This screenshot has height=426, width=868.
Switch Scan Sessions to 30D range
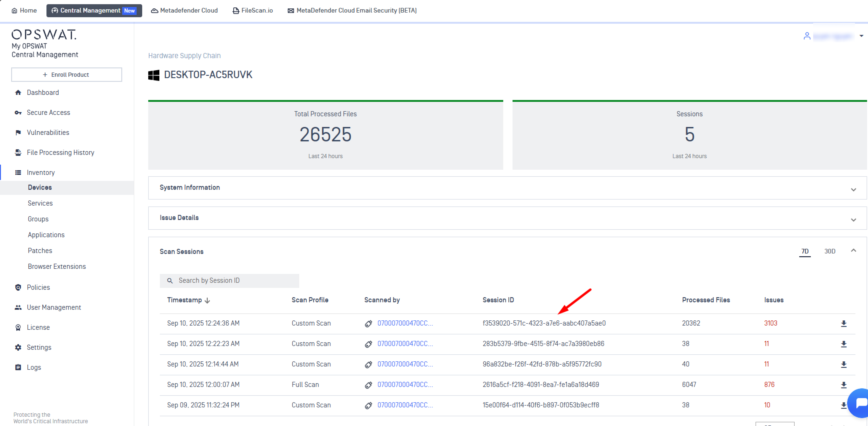coord(830,251)
